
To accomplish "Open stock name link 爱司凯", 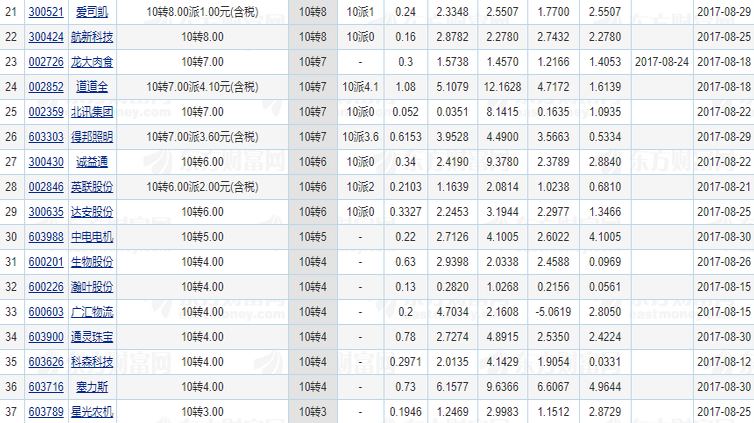I will pos(92,12).
